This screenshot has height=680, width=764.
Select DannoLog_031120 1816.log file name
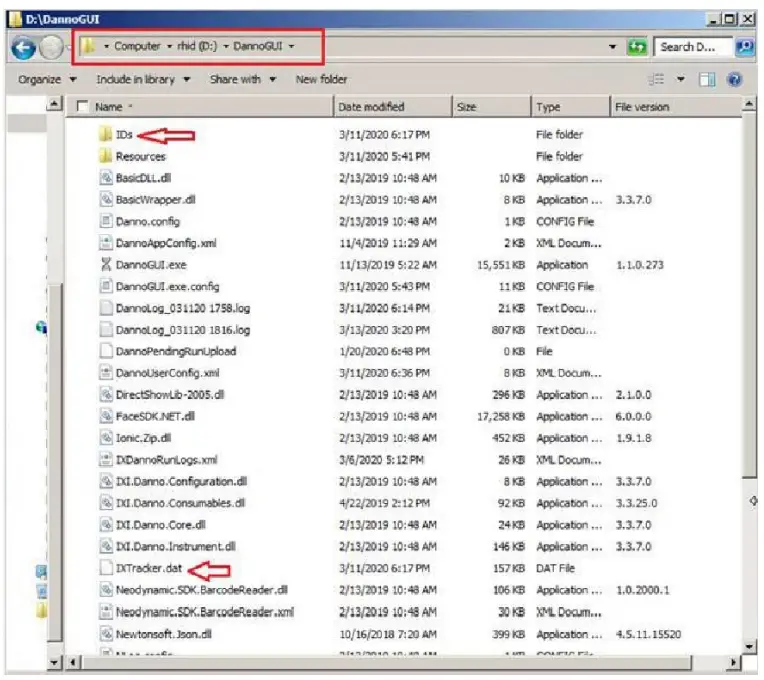pos(183,330)
